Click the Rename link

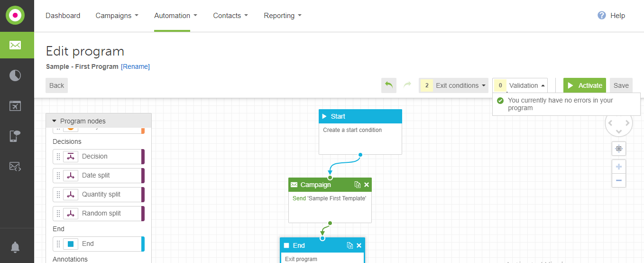135,66
